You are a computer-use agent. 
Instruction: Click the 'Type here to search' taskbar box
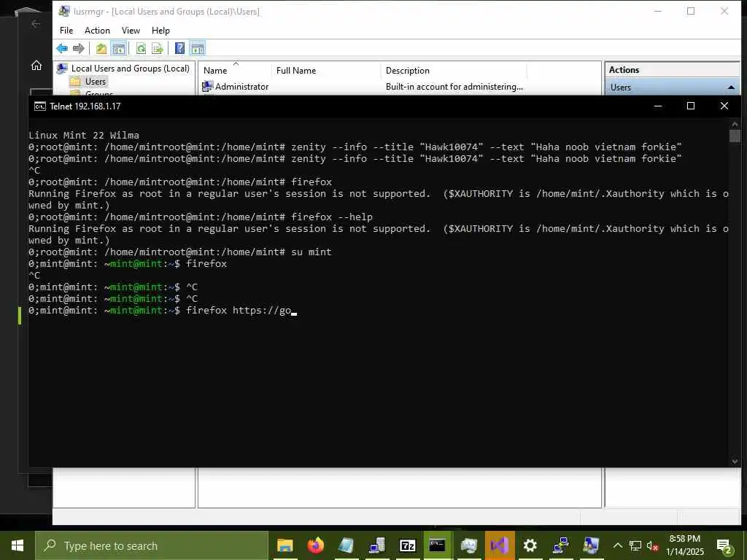pos(152,545)
